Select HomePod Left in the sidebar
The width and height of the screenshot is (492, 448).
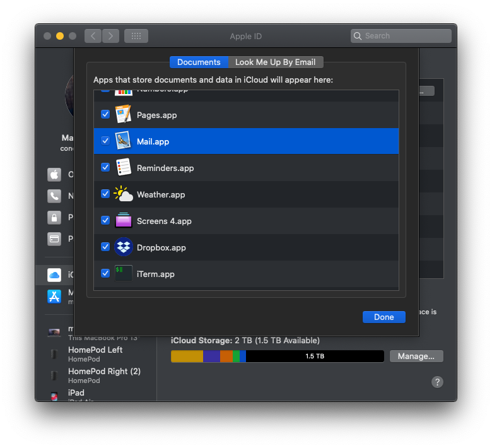[x=95, y=350]
